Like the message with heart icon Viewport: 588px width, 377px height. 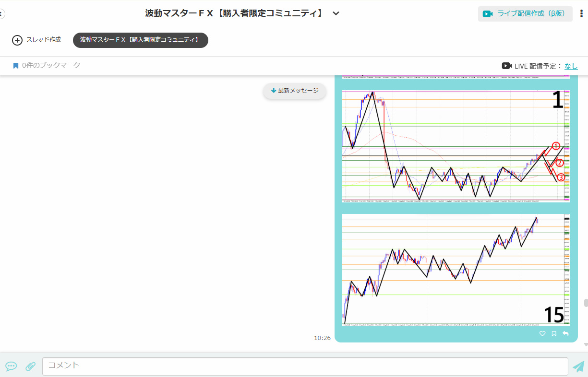pyautogui.click(x=542, y=334)
